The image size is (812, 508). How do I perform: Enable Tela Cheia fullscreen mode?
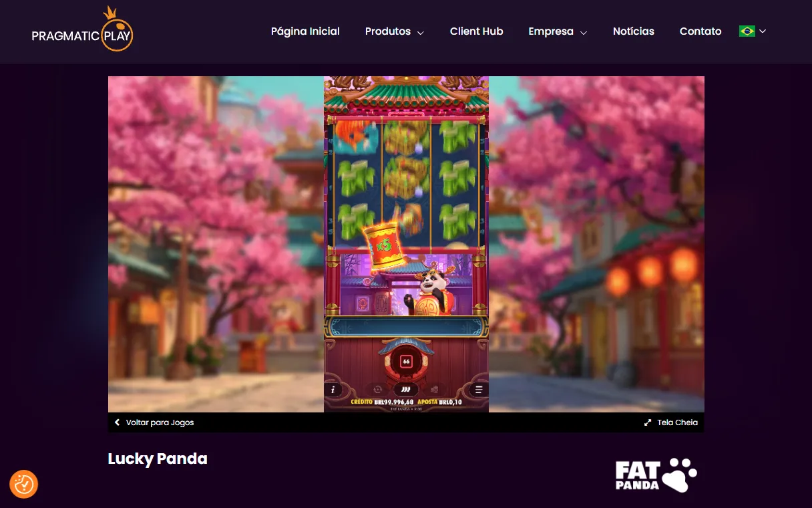pyautogui.click(x=670, y=422)
